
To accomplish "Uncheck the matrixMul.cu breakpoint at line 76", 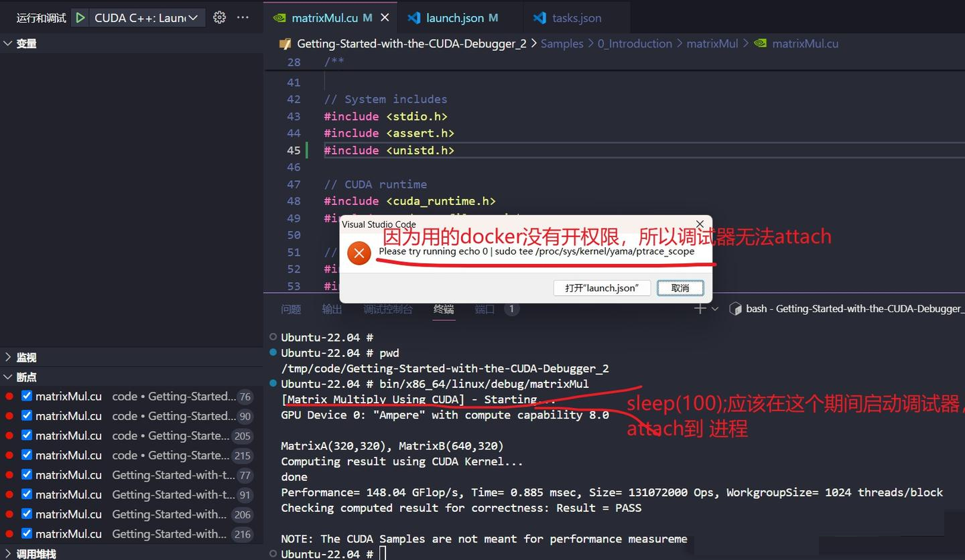I will 27,396.
